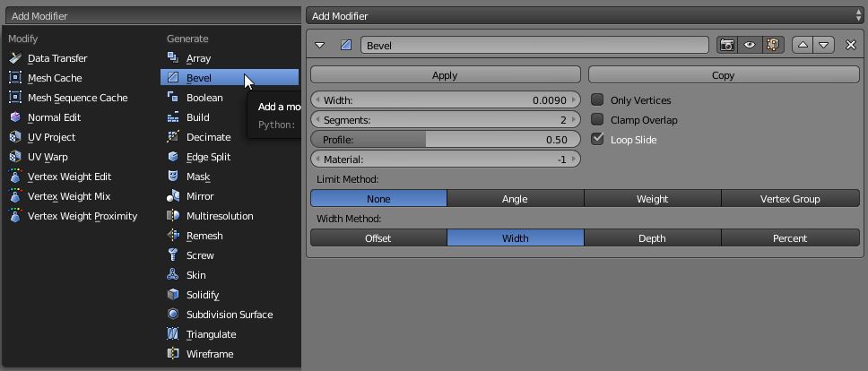Enable Clamp Overlap checkbox
The width and height of the screenshot is (868, 371).
tap(598, 120)
